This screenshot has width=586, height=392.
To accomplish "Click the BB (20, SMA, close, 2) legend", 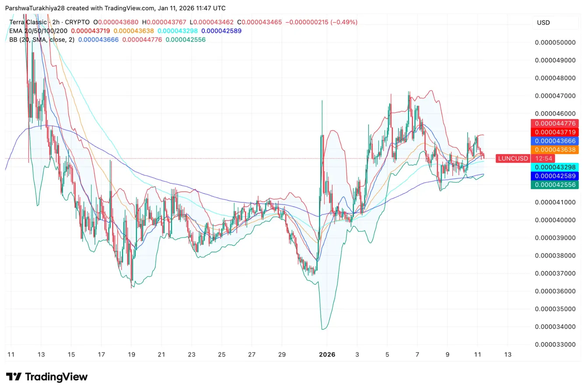I will 42,39.
